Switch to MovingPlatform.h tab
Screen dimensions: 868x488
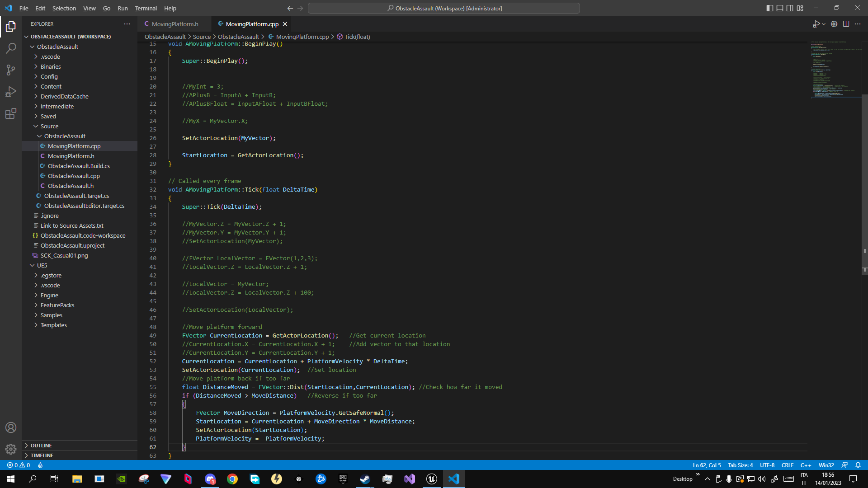(x=175, y=24)
